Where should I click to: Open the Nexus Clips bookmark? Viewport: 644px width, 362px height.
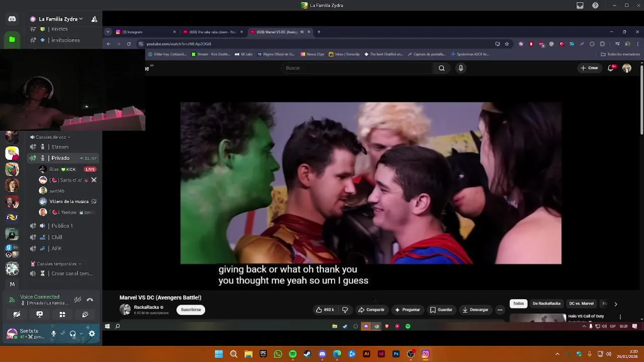(x=312, y=54)
